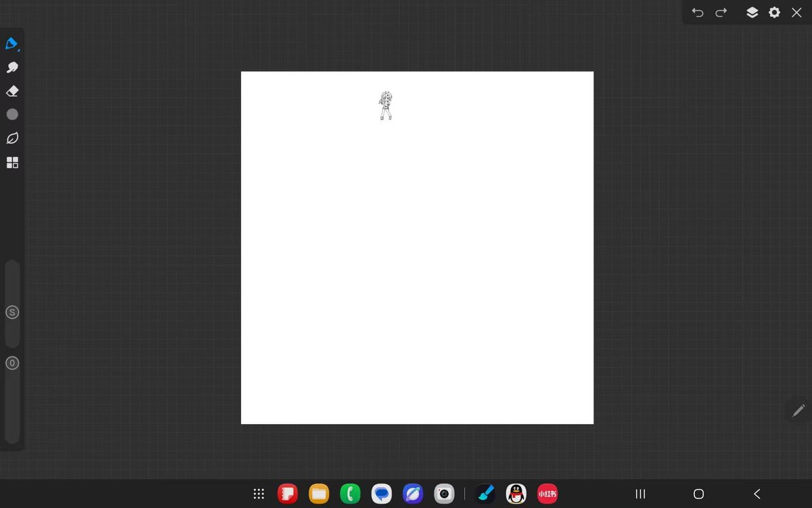Tap the opacity slider handle marked 0

click(x=12, y=363)
